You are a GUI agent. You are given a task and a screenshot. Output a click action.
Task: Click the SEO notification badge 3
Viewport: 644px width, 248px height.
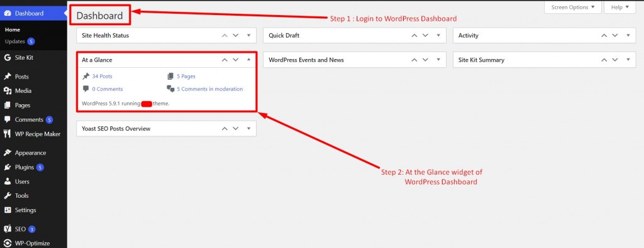32,229
